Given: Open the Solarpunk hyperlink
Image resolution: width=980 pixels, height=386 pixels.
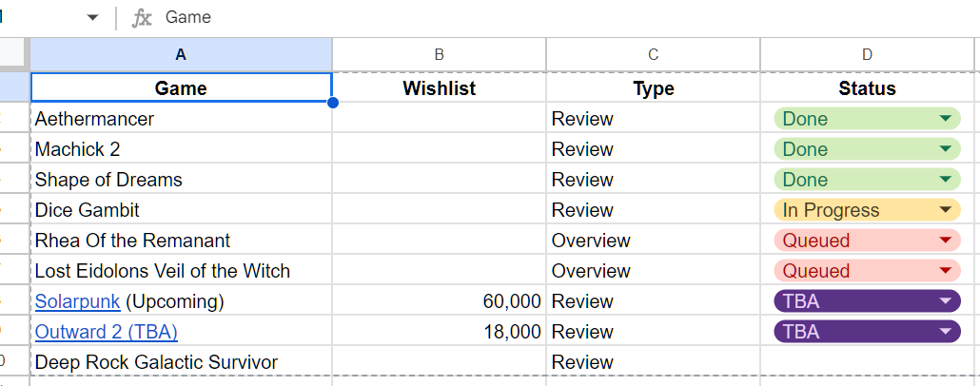Looking at the screenshot, I should (77, 301).
